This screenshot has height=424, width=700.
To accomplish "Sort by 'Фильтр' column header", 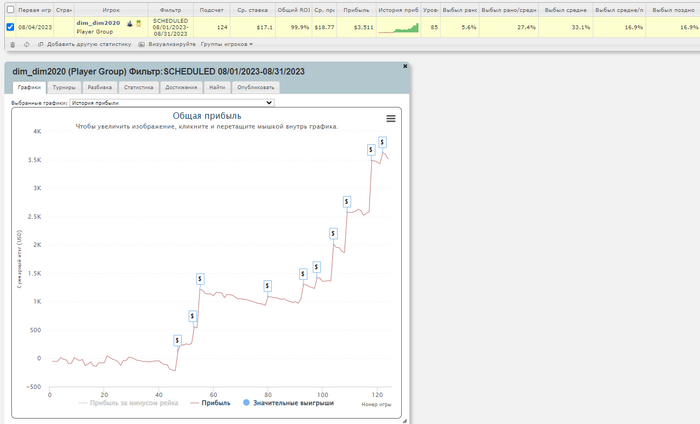I will point(171,10).
